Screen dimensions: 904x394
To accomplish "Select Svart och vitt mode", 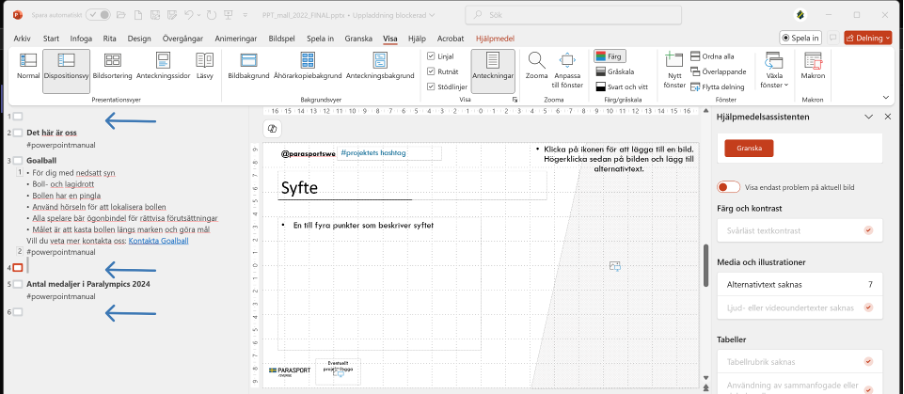I will coord(622,87).
